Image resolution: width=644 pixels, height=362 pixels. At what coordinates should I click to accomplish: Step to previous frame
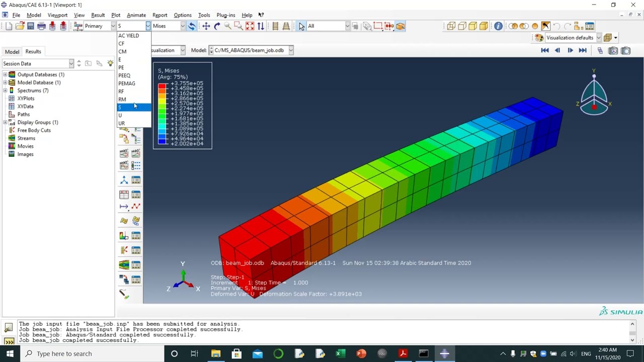point(557,50)
